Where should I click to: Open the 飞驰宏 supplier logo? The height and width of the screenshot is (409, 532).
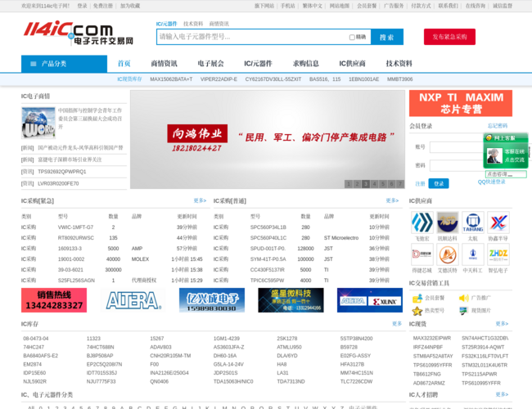click(x=422, y=222)
